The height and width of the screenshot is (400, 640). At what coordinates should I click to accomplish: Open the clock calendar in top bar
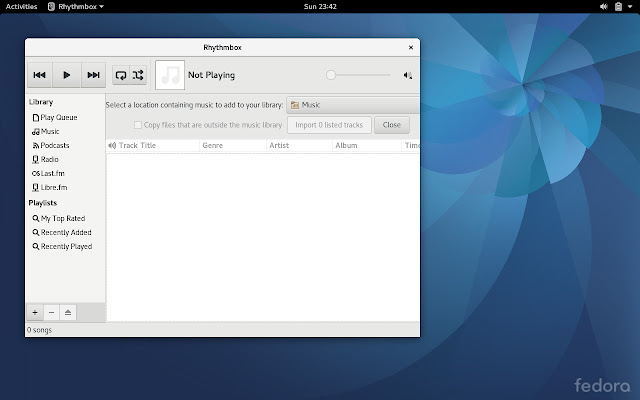pyautogui.click(x=320, y=7)
